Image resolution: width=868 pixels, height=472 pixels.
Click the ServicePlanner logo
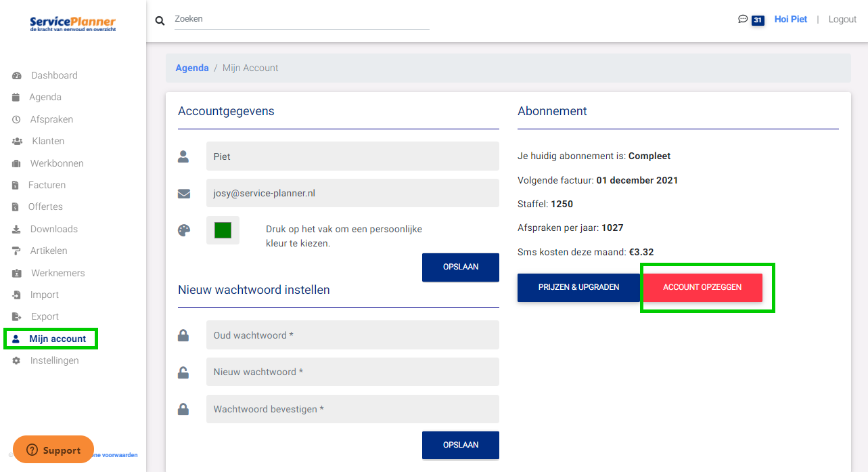[x=72, y=24]
